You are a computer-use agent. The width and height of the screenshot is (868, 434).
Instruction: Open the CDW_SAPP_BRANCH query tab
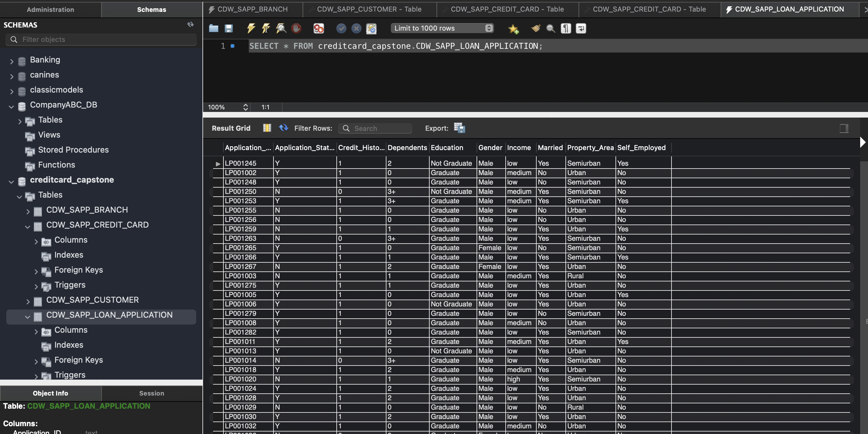coord(252,9)
